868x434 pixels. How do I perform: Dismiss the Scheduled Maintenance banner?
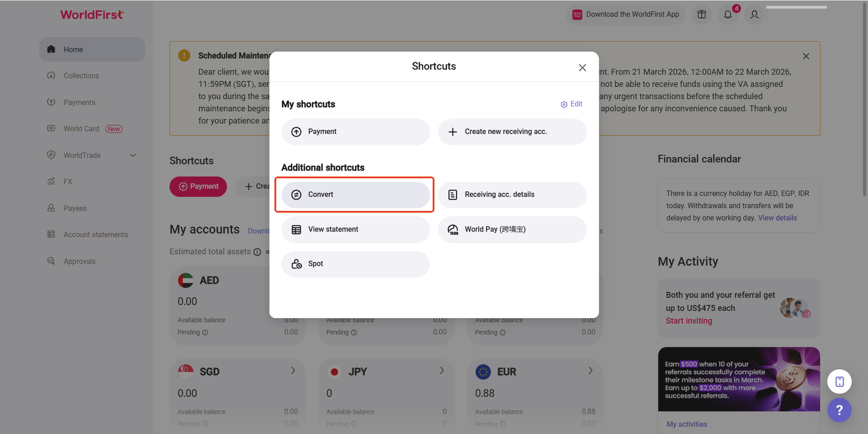click(x=806, y=56)
